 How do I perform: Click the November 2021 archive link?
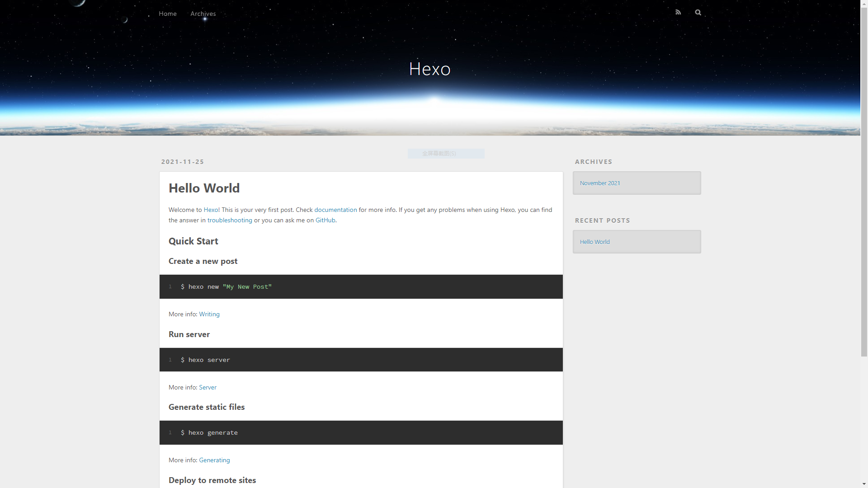[600, 183]
